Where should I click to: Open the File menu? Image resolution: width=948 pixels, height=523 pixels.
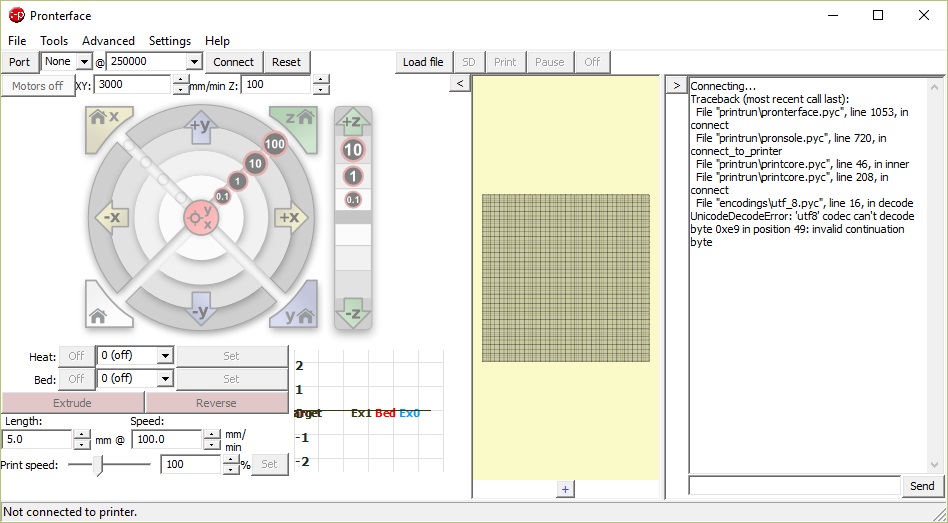17,41
